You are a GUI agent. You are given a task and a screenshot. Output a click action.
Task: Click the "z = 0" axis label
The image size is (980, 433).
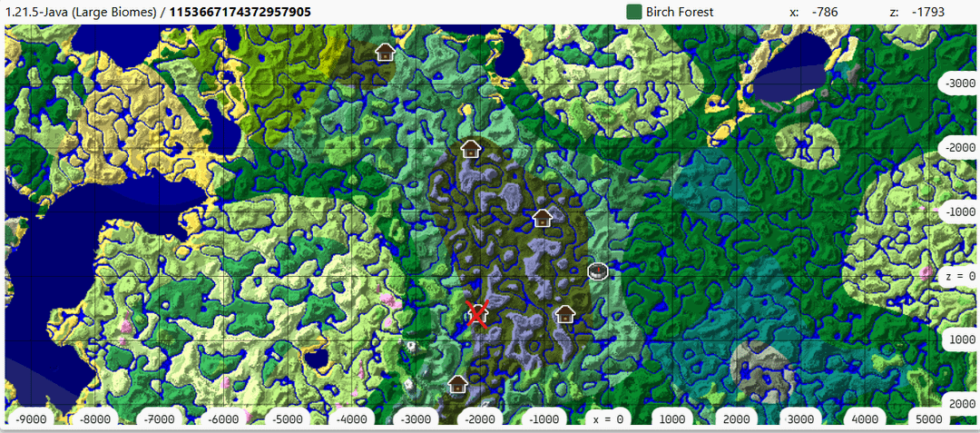point(958,276)
